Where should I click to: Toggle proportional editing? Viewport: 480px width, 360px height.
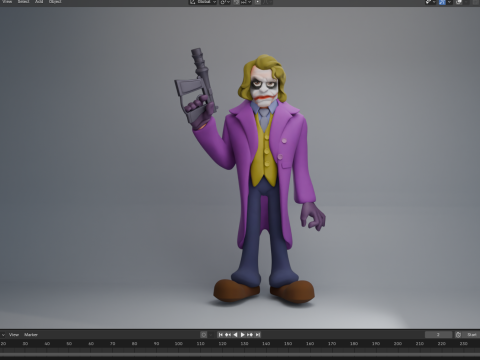click(258, 2)
